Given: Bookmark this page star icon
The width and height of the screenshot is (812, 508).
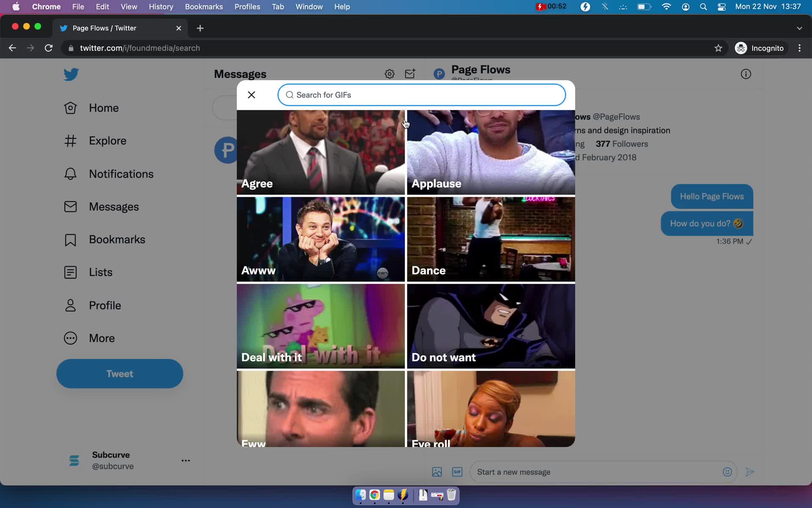Looking at the screenshot, I should 718,48.
